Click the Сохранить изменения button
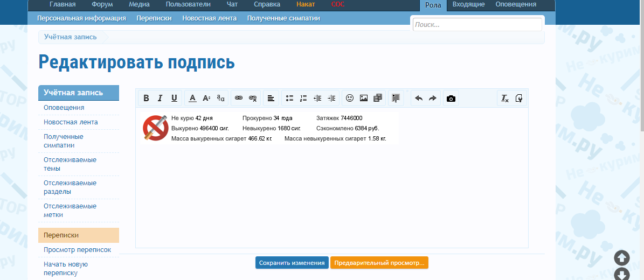Screen dimensions: 644x280 [292, 263]
